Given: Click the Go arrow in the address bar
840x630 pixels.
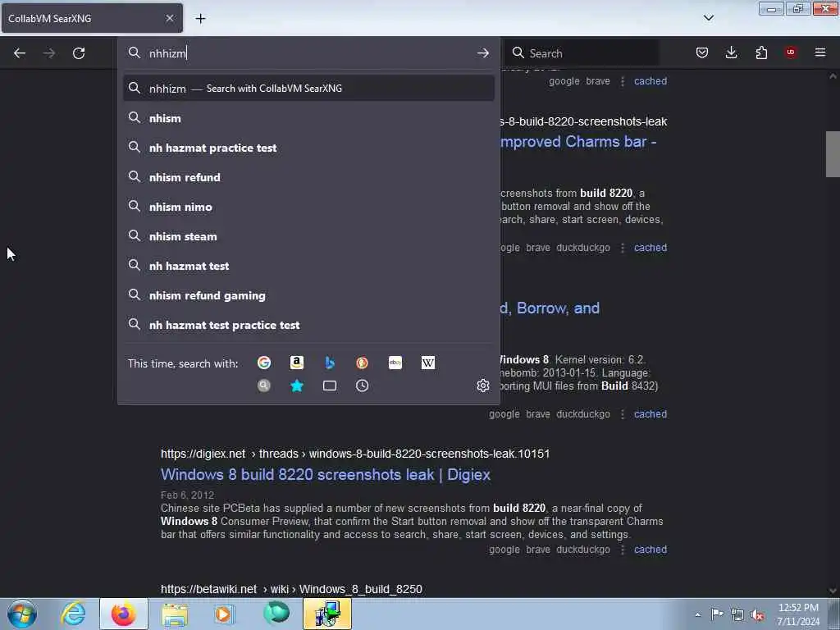Looking at the screenshot, I should point(482,53).
